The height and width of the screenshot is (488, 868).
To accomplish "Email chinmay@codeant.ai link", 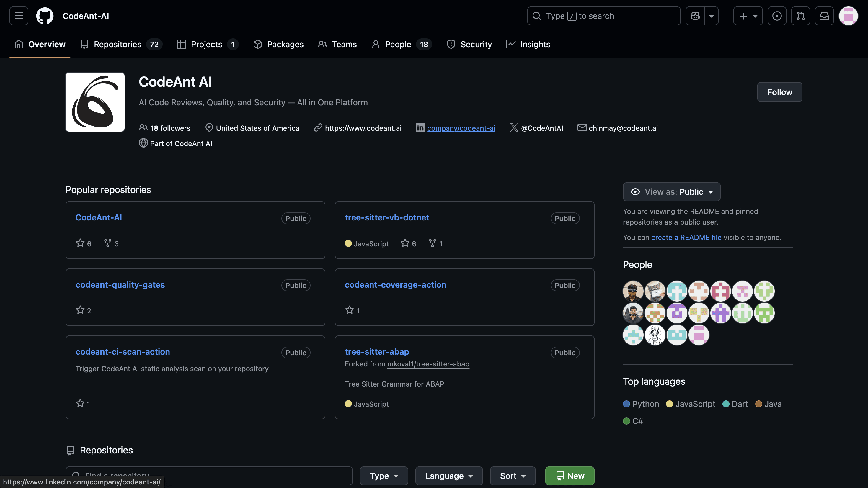I will click(x=623, y=128).
